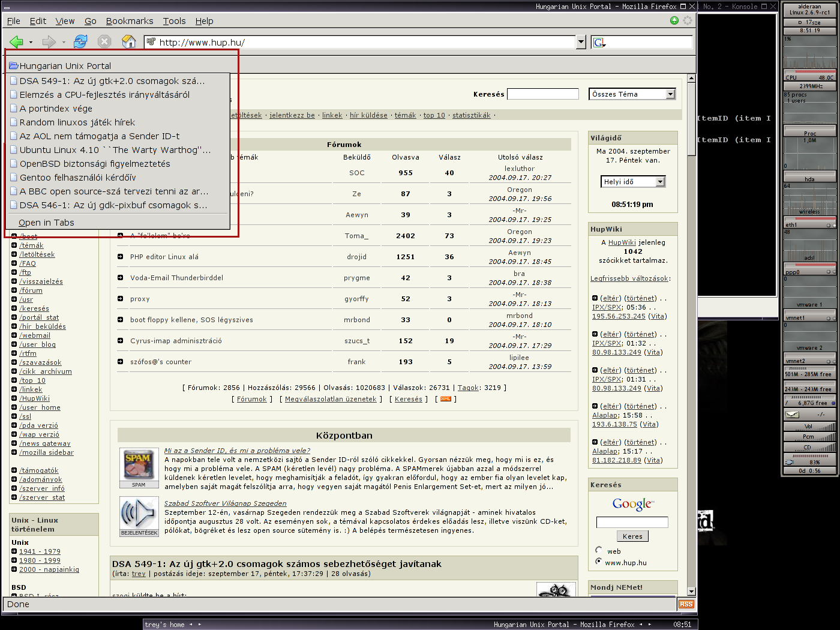Open the View menu

click(x=65, y=21)
